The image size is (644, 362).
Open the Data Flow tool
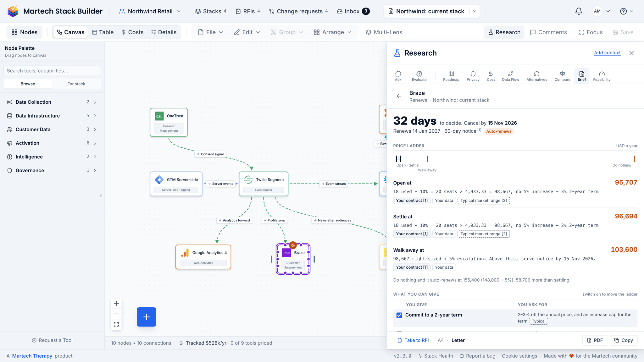[x=511, y=76]
